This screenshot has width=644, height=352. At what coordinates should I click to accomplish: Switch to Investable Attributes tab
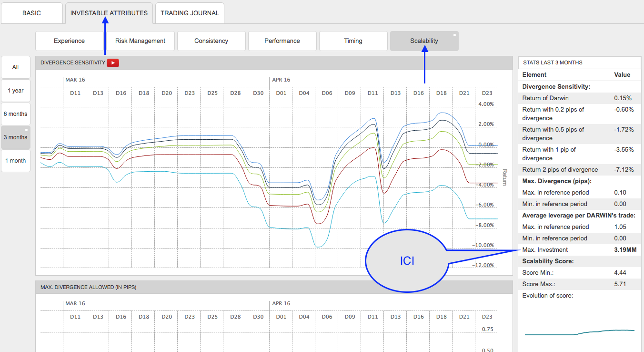coord(109,13)
